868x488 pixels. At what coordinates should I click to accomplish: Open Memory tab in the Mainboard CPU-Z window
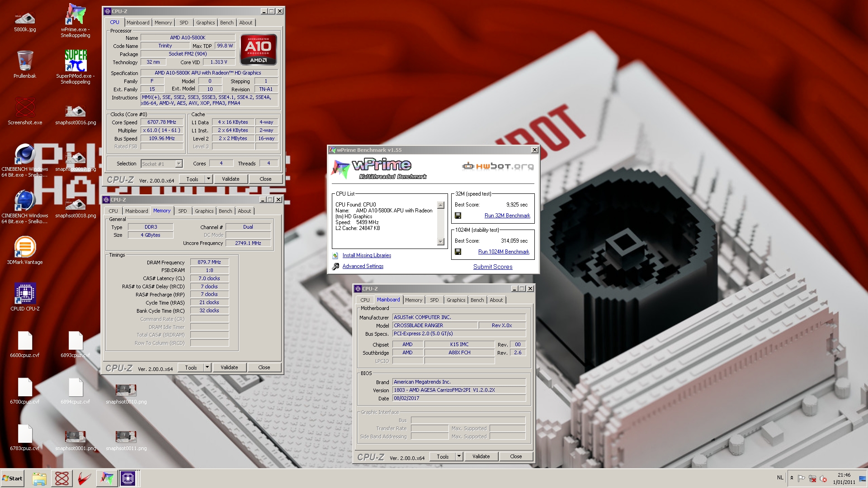(x=414, y=300)
